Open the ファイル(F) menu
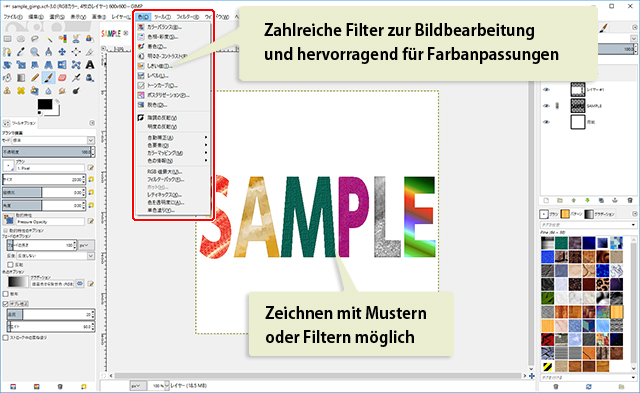Image resolution: width=640 pixels, height=393 pixels. (x=13, y=17)
